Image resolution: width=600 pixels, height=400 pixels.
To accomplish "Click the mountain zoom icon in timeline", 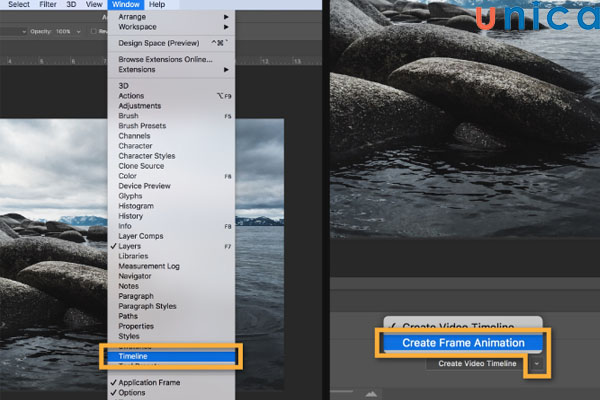I will (x=371, y=394).
